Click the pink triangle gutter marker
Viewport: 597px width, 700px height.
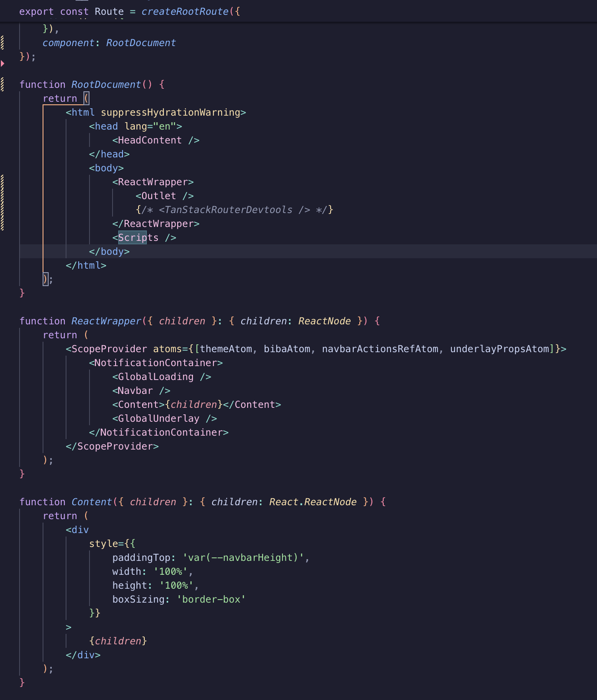pos(3,63)
